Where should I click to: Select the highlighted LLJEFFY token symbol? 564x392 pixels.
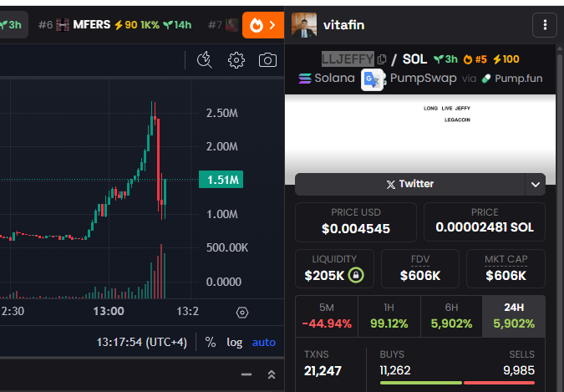pyautogui.click(x=348, y=59)
